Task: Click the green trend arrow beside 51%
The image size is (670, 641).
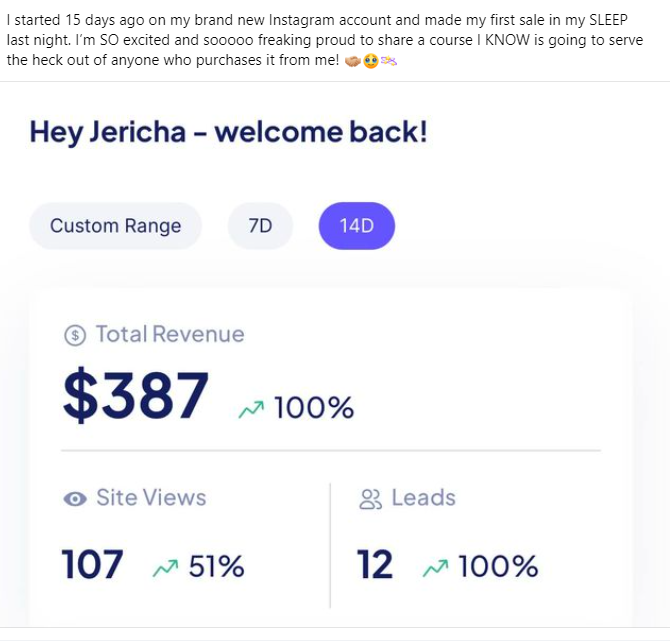Action: (166, 567)
